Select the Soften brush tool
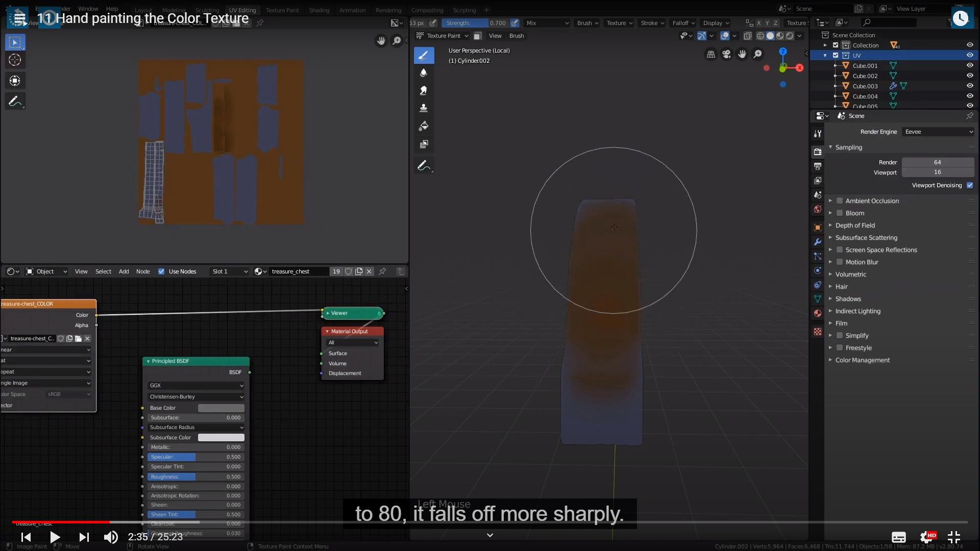This screenshot has height=551, width=980. [424, 73]
